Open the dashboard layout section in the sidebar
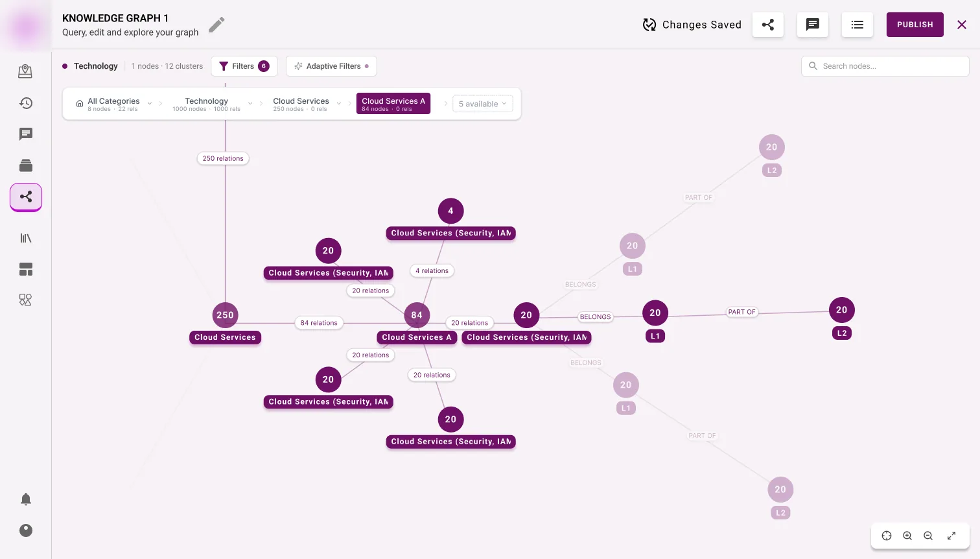This screenshot has height=559, width=980. [25, 269]
